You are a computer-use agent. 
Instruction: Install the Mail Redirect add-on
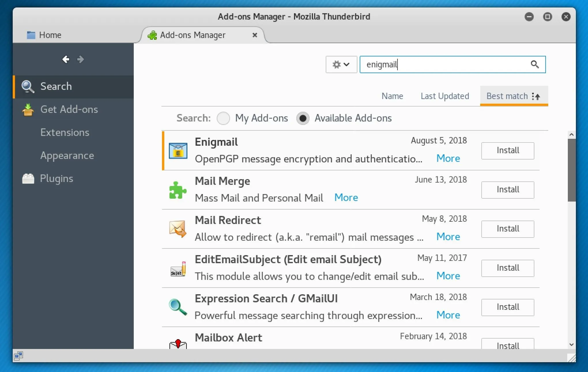click(508, 229)
